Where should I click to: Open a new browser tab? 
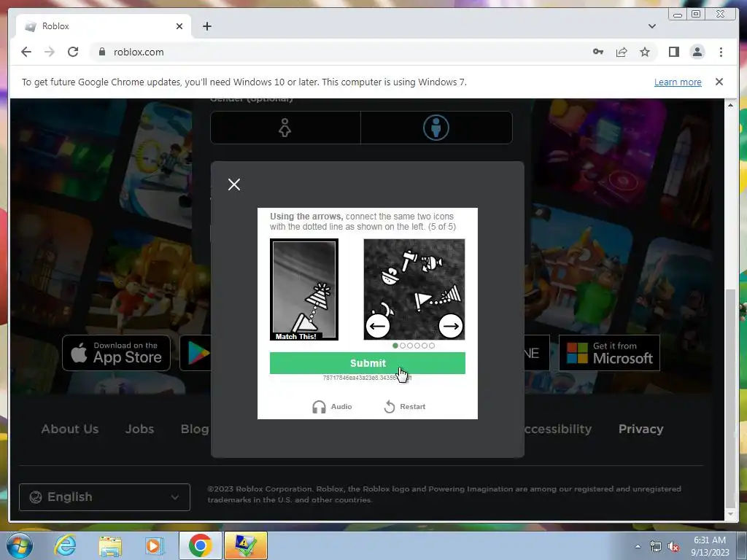206,26
